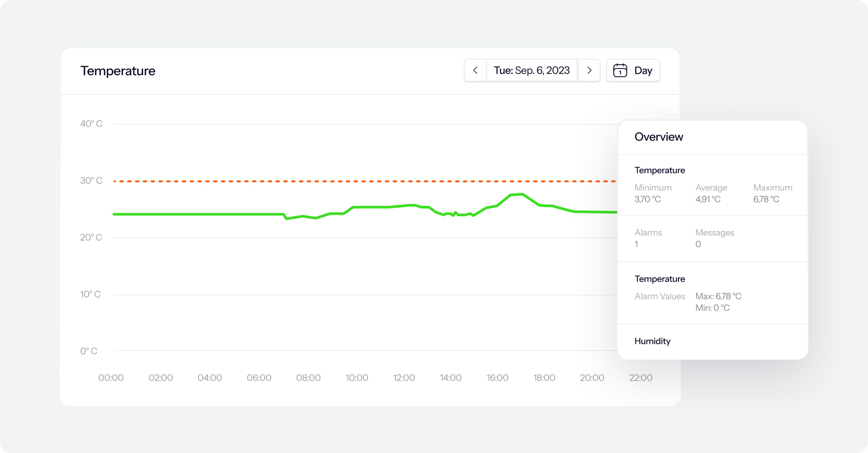Click the 12:00 time axis label
The image size is (868, 453).
[404, 378]
